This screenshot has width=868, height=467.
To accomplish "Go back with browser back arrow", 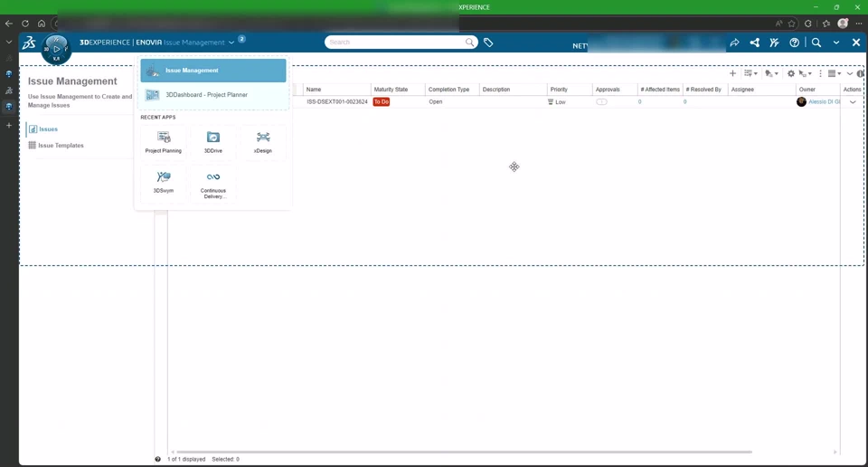I will pyautogui.click(x=9, y=24).
